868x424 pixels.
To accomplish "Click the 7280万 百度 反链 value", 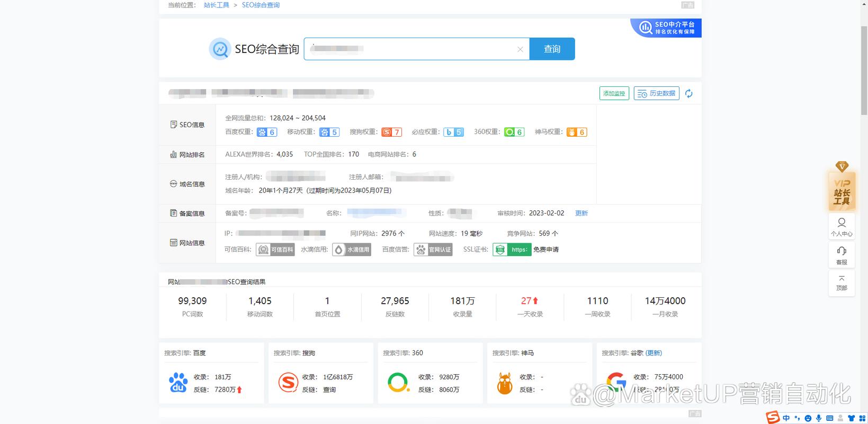I will pos(225,390).
